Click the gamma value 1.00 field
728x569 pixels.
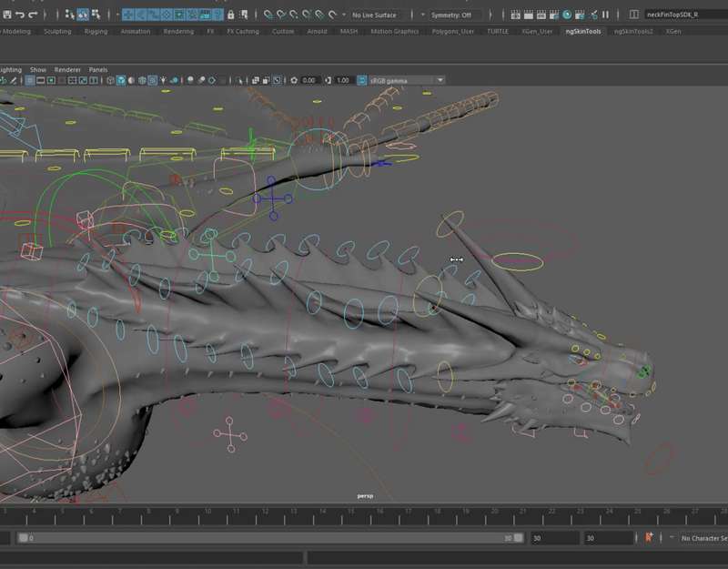point(343,80)
